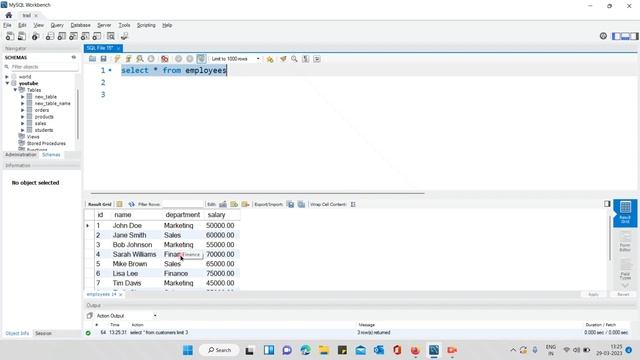Click the rollback transaction icon
This screenshot has width=640, height=360.
(x=190, y=59)
